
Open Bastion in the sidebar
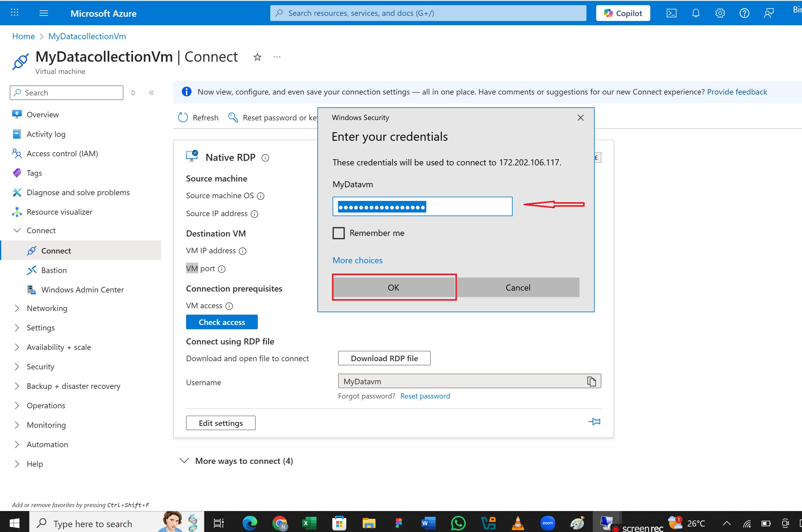pyautogui.click(x=54, y=270)
